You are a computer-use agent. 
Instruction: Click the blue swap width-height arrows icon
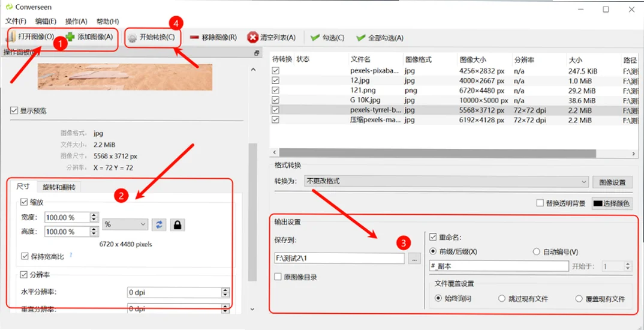(158, 225)
